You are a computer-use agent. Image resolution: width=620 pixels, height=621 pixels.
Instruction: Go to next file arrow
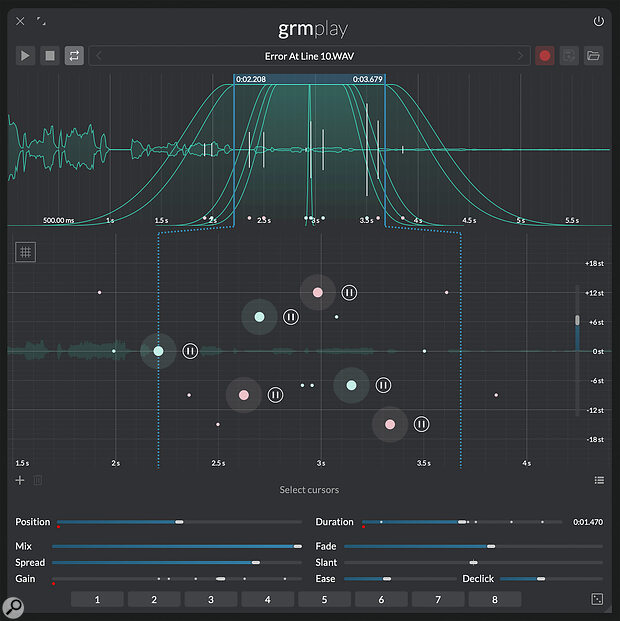[520, 56]
